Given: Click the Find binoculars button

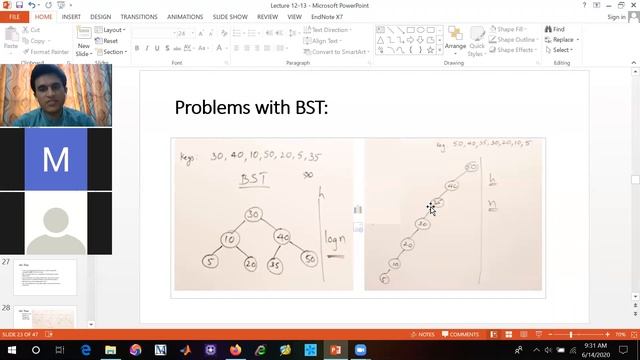Looking at the screenshot, I should coord(555,29).
